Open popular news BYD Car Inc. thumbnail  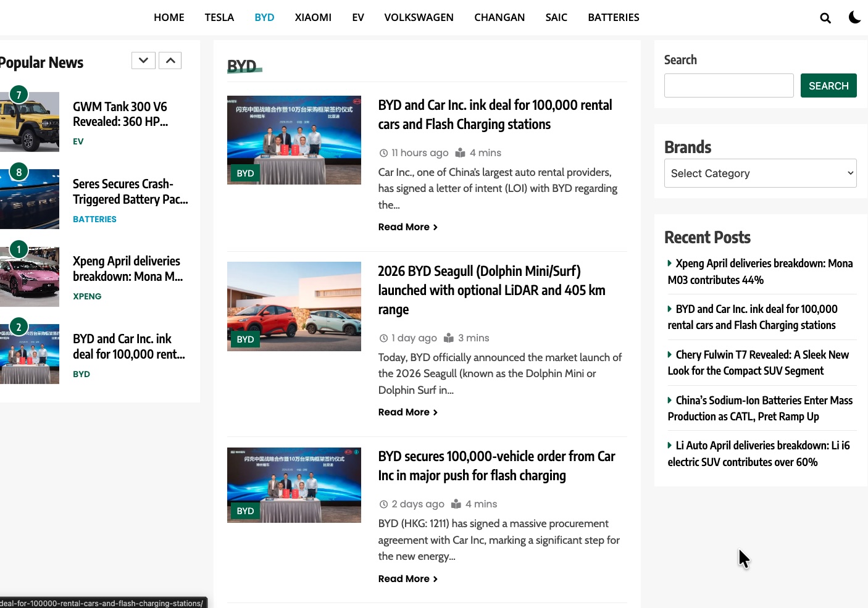[30, 354]
